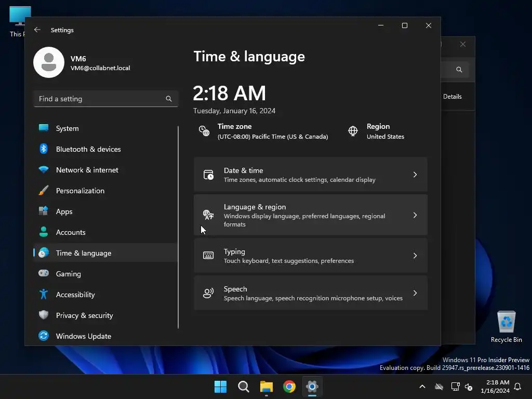Click the Language & region translate icon
Screen dimensions: 532x399
[x=208, y=215]
